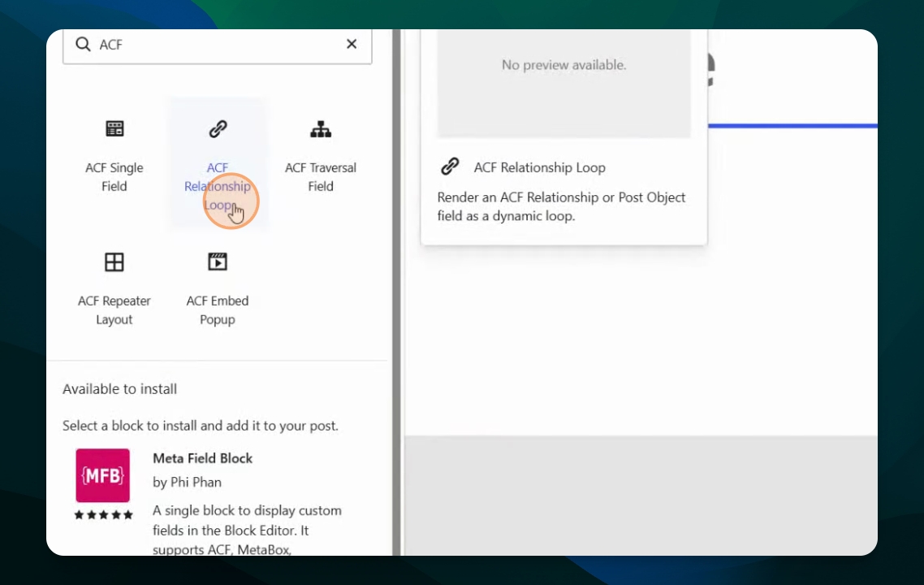Install the Meta Field Block title
This screenshot has width=924, height=585.
click(x=202, y=458)
